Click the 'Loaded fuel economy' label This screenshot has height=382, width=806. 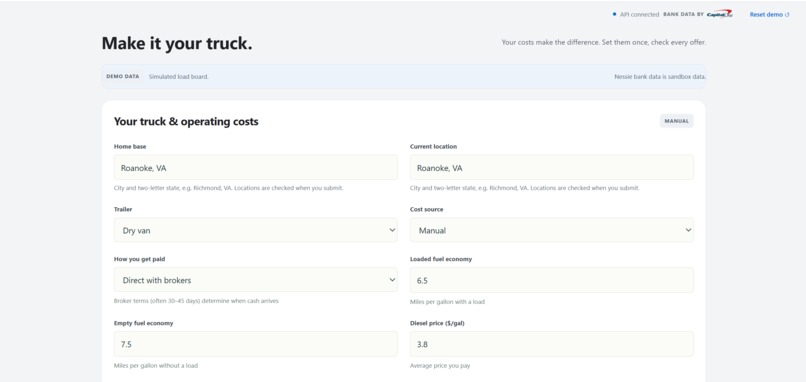pyautogui.click(x=441, y=259)
